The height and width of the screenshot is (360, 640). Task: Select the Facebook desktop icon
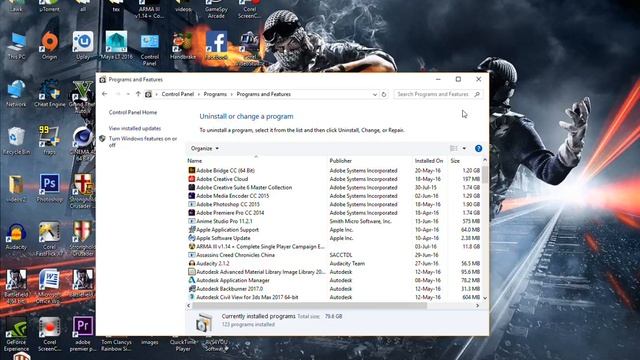216,46
